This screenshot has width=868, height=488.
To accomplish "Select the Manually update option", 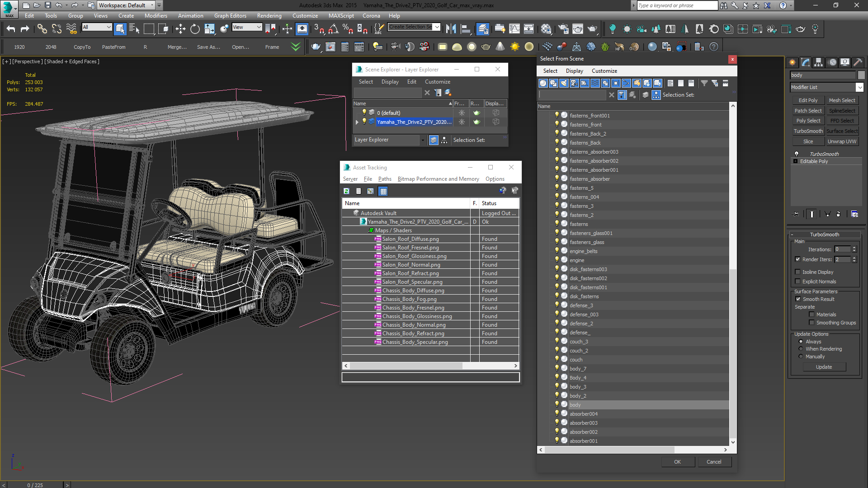I will 801,357.
